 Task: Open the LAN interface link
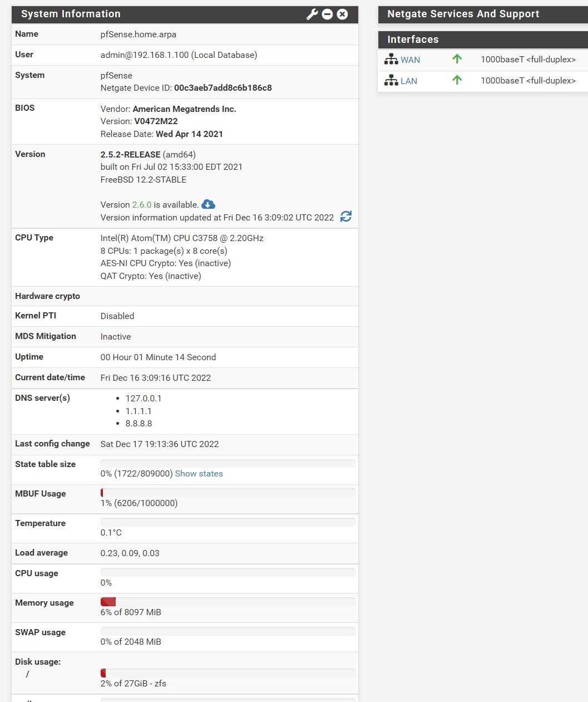(409, 81)
